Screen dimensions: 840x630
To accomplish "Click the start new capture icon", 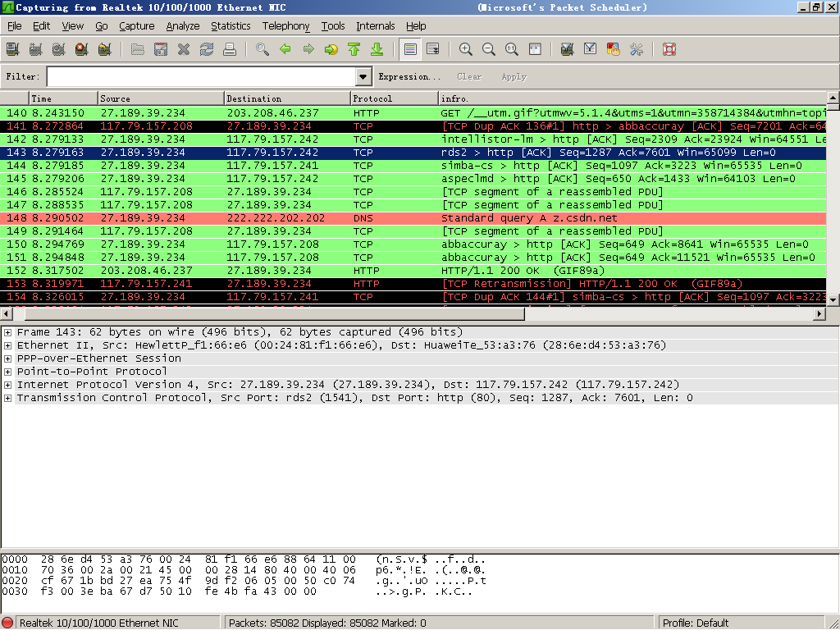I will [59, 50].
